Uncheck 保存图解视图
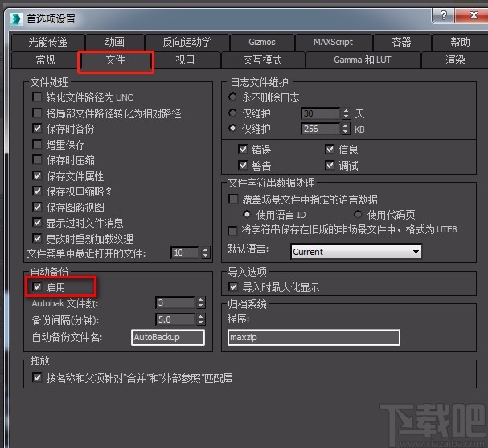The image size is (488, 448). click(x=37, y=207)
